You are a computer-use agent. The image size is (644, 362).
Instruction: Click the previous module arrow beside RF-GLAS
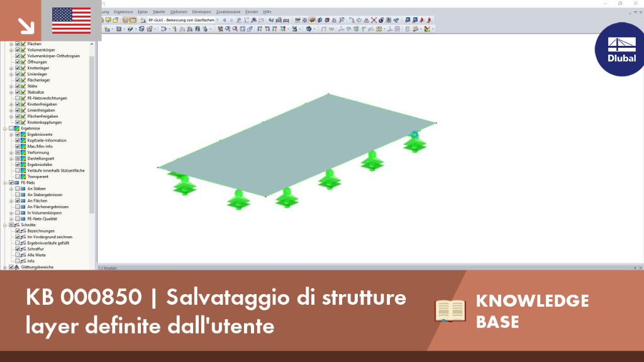click(225, 19)
